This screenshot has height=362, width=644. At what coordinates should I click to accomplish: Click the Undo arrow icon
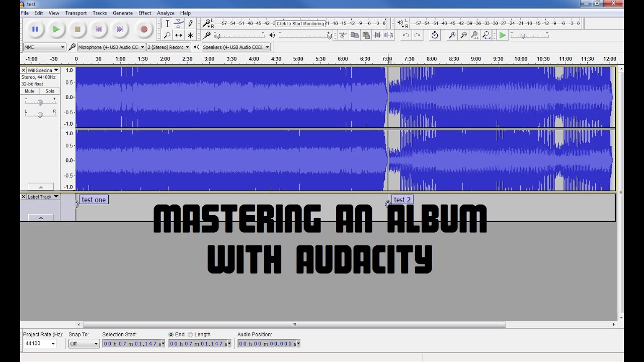click(406, 35)
